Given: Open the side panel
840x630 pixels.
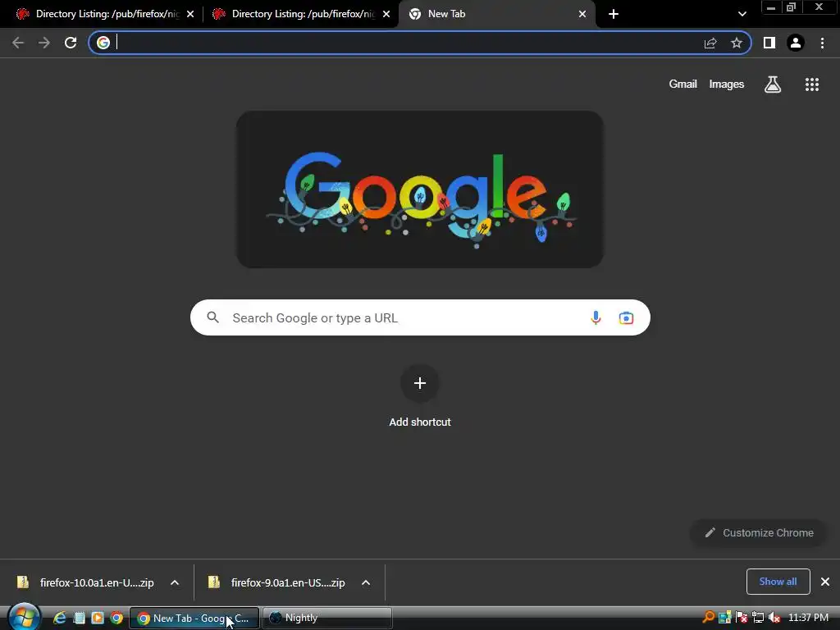Looking at the screenshot, I should tap(769, 43).
